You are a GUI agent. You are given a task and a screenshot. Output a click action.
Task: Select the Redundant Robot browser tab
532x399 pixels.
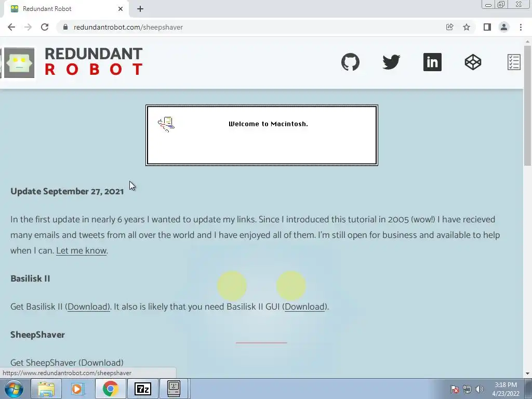(66, 9)
